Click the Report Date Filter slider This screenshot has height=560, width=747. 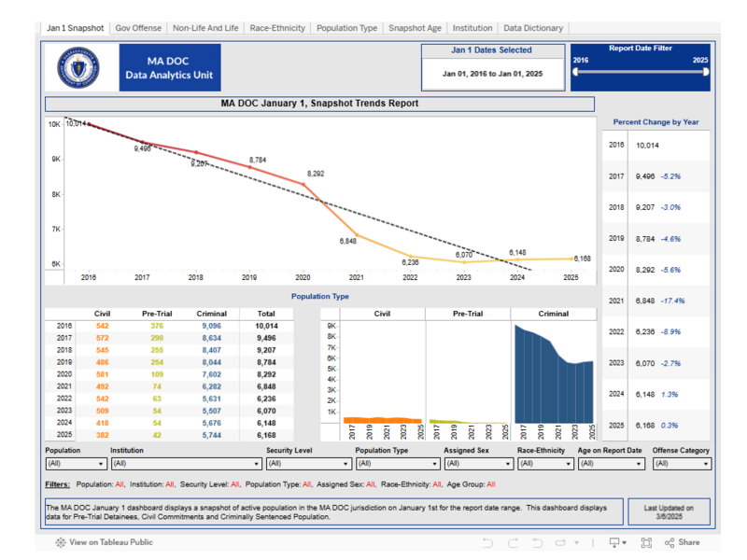click(x=640, y=71)
